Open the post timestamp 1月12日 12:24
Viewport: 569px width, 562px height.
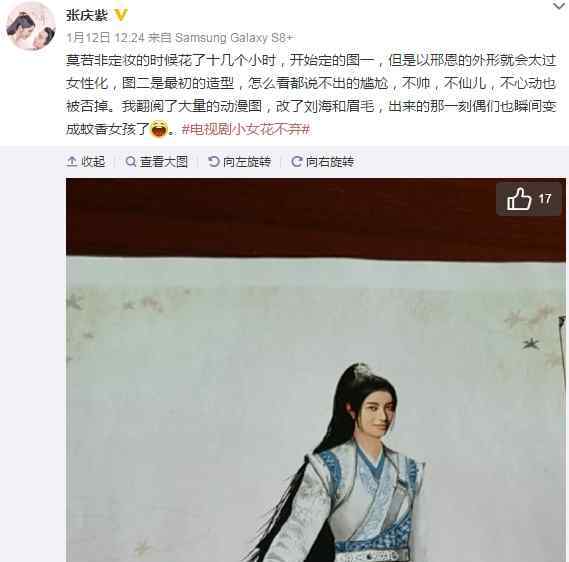click(x=105, y=38)
